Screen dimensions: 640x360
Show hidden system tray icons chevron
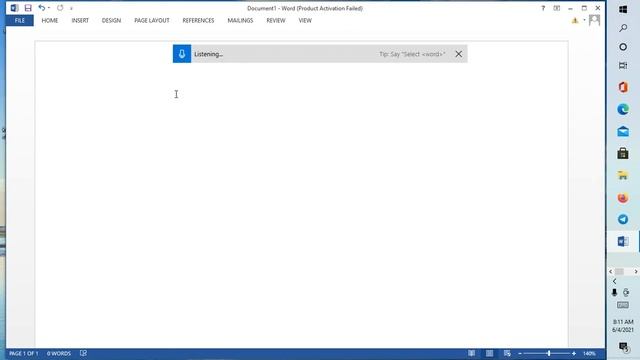pyautogui.click(x=614, y=281)
